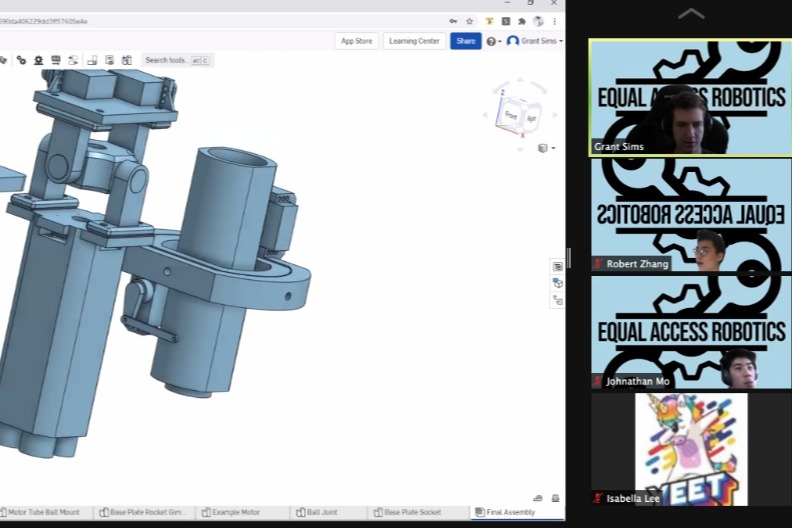Image resolution: width=792 pixels, height=528 pixels.
Task: Select the Rack and pinion relation tool
Action: coord(38,60)
